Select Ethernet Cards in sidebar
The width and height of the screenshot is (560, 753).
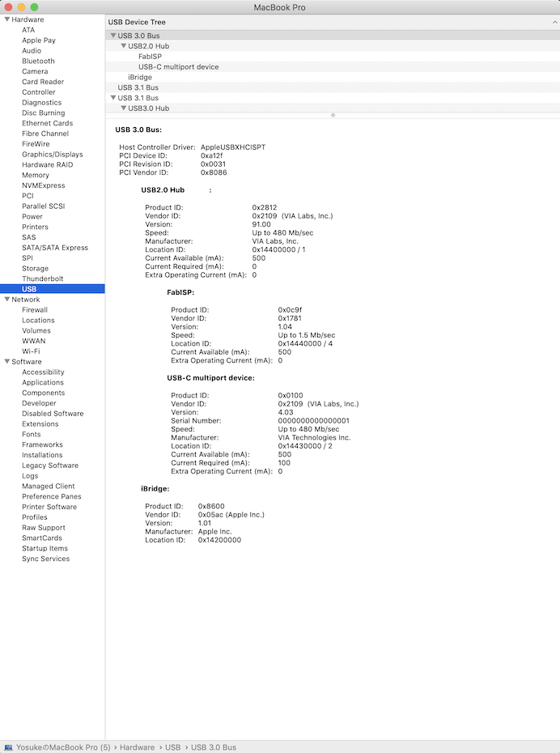(48, 123)
